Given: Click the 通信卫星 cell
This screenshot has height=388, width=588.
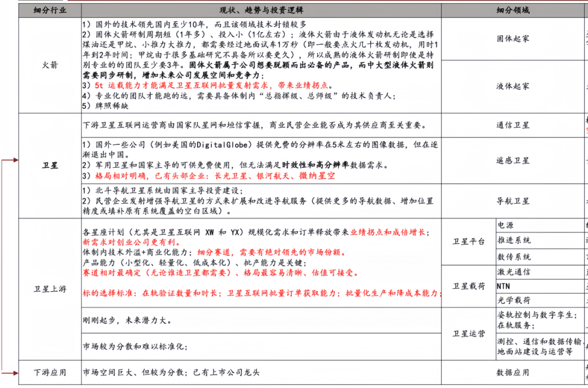Looking at the screenshot, I should 513,125.
